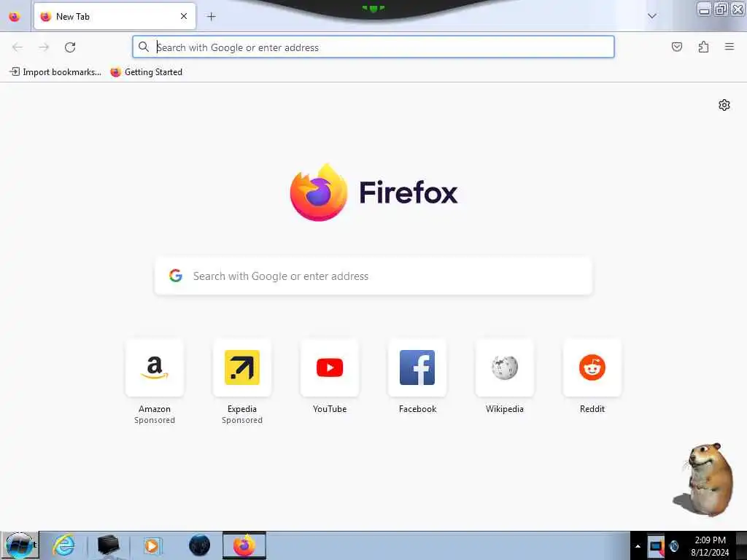This screenshot has width=747, height=560.
Task: Open the Extensions puzzle icon
Action: click(703, 47)
